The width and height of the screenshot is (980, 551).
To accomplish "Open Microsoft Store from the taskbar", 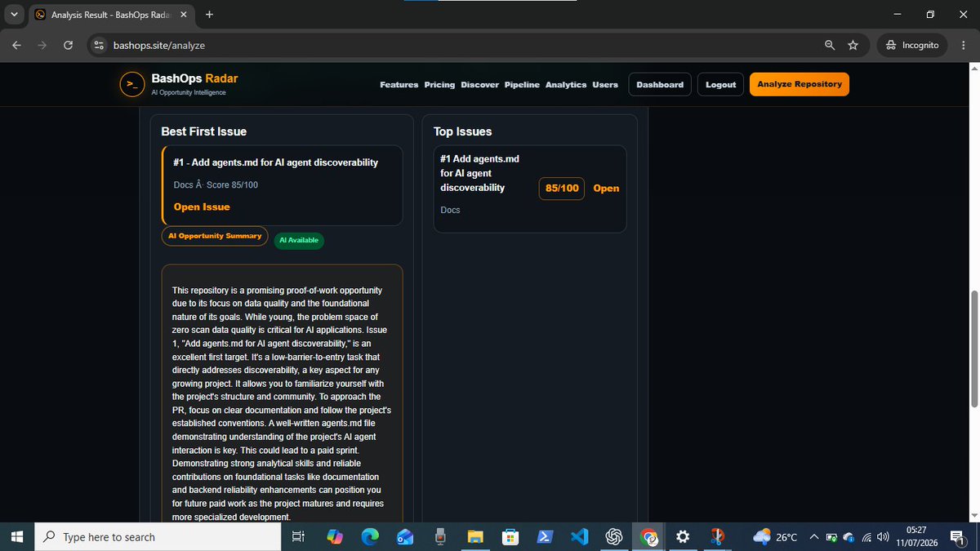I will [510, 536].
